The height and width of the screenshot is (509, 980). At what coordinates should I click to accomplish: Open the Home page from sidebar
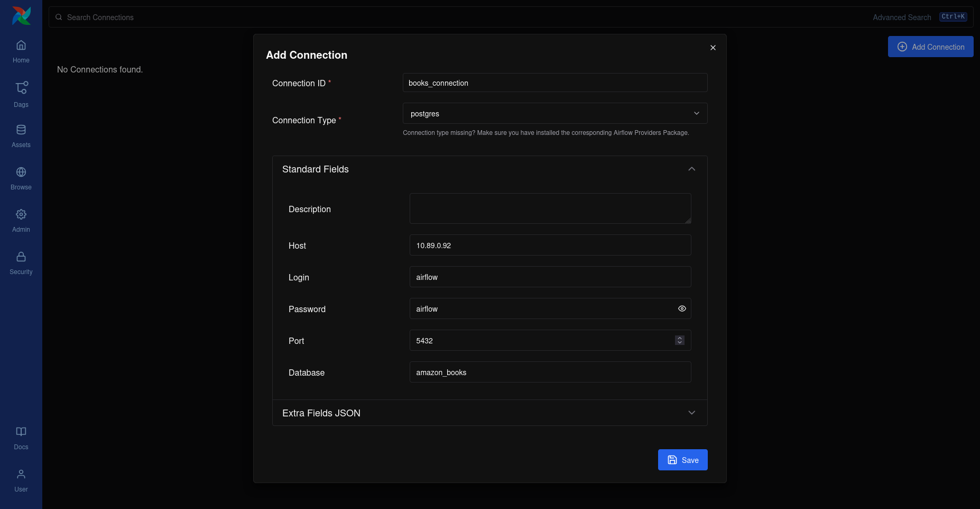coord(21,51)
